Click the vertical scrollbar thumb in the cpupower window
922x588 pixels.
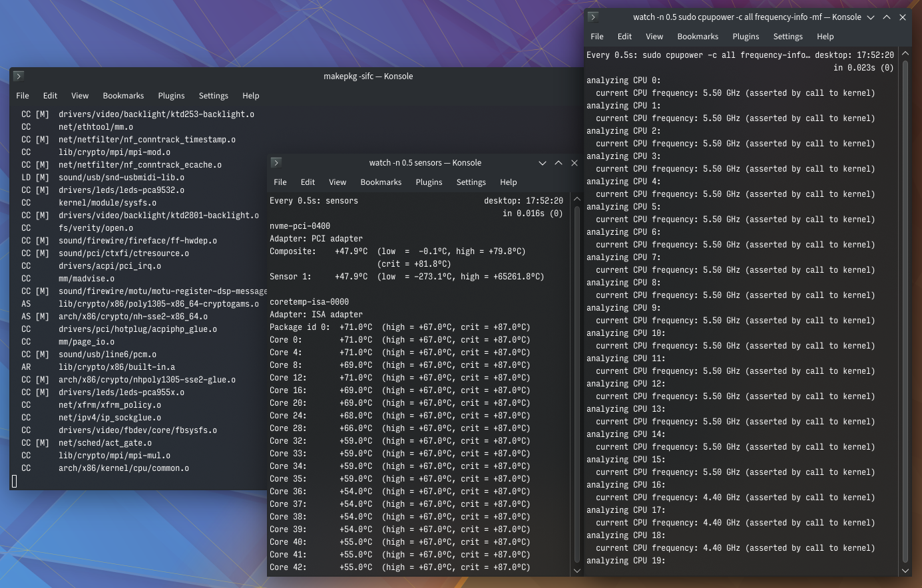point(905,311)
